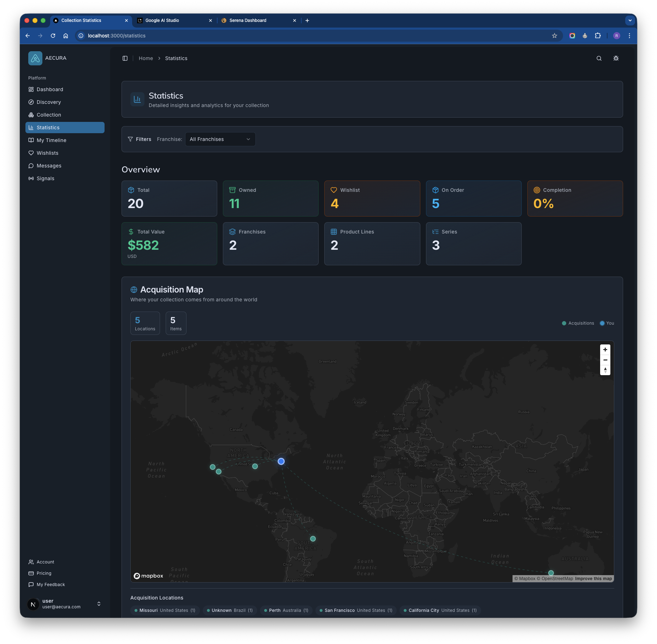Go back in browser history
Image resolution: width=657 pixels, height=644 pixels.
tap(28, 36)
